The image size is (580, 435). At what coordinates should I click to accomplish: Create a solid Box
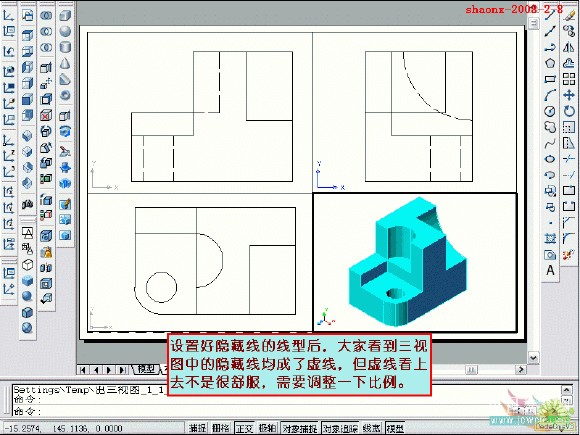(x=65, y=15)
